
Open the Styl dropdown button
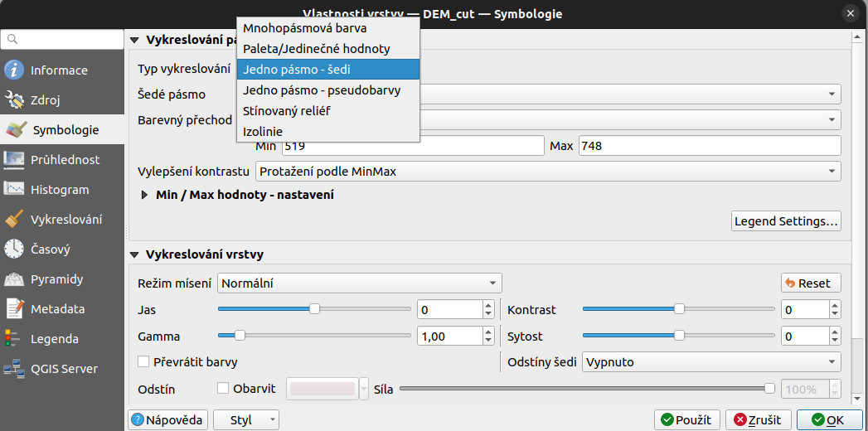(246, 420)
